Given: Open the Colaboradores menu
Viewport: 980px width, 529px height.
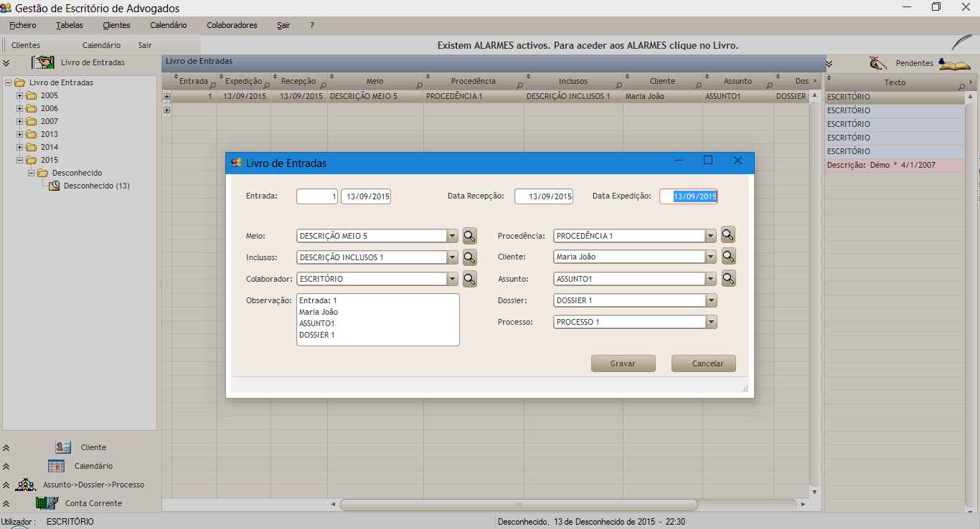Looking at the screenshot, I should pyautogui.click(x=232, y=25).
